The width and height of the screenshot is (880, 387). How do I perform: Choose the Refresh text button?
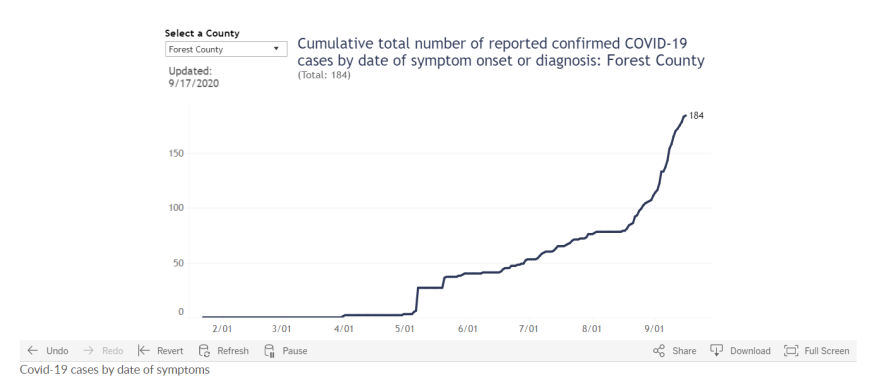(233, 351)
